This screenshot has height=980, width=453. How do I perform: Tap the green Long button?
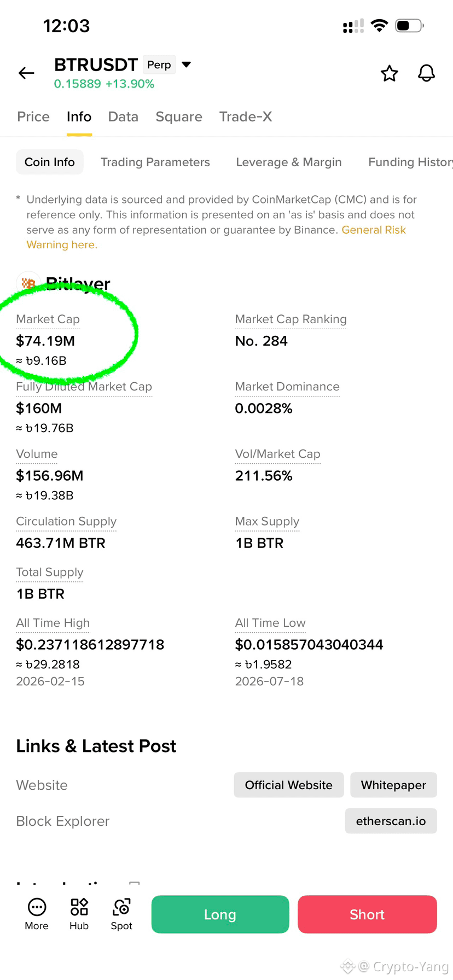click(x=220, y=914)
